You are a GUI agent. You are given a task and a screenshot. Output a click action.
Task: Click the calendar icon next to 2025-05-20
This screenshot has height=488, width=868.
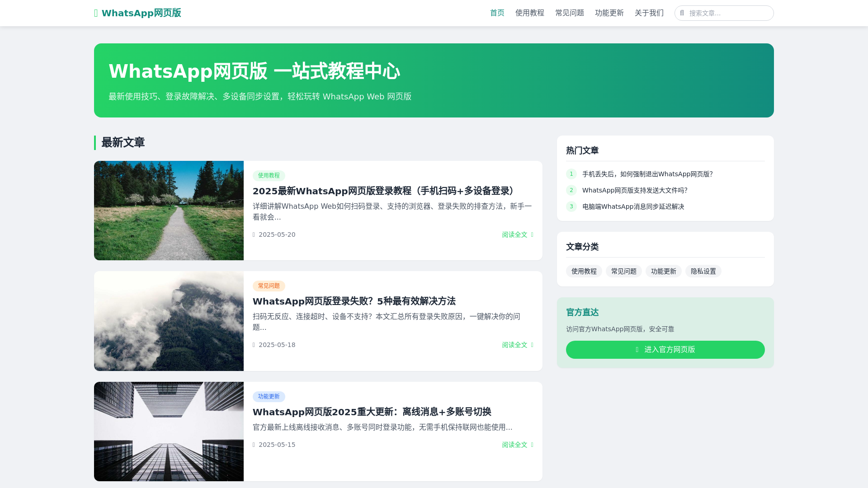pyautogui.click(x=254, y=235)
